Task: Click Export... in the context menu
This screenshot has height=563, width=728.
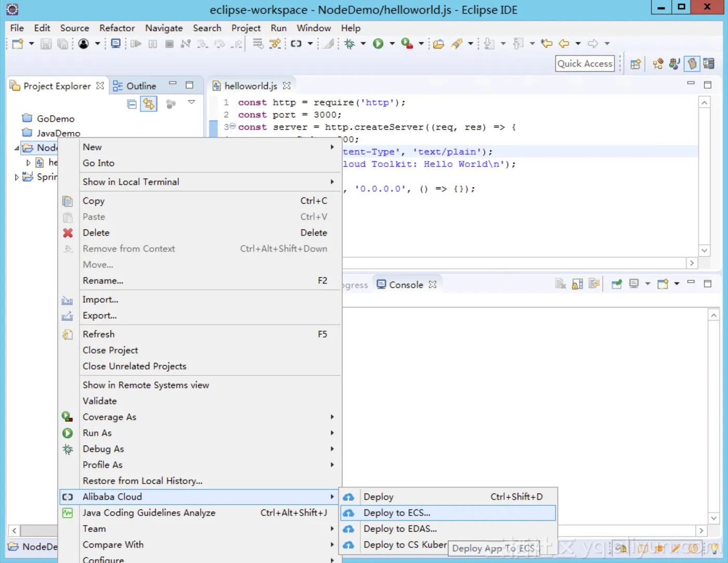Action: coord(200,315)
